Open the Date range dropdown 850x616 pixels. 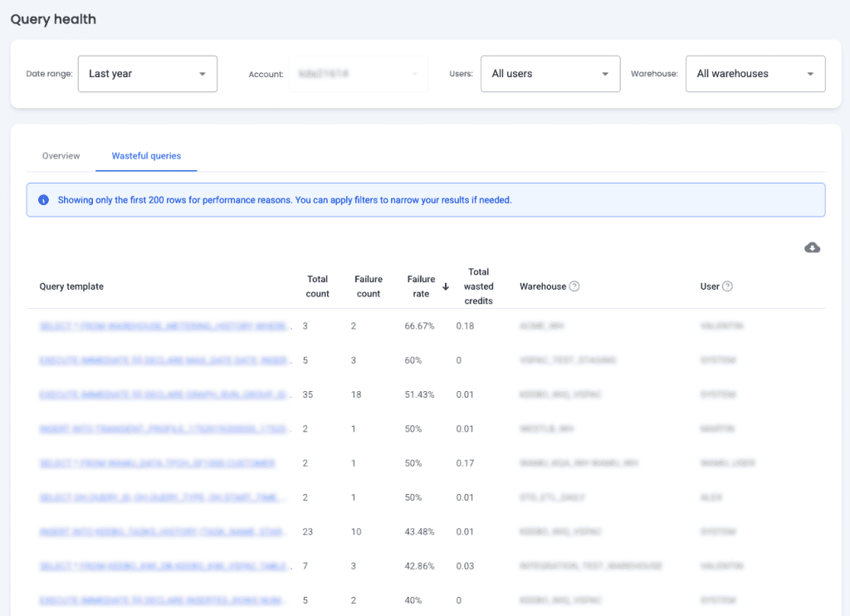[x=148, y=74]
